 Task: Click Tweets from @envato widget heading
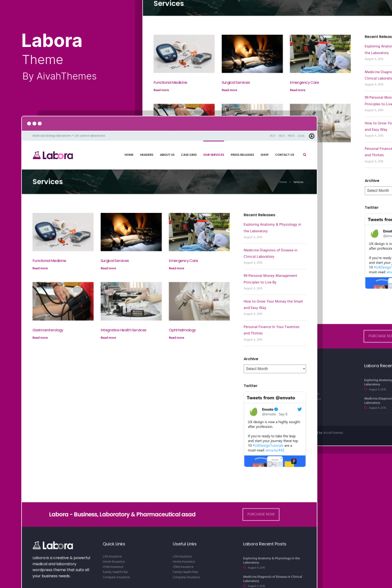point(271,398)
